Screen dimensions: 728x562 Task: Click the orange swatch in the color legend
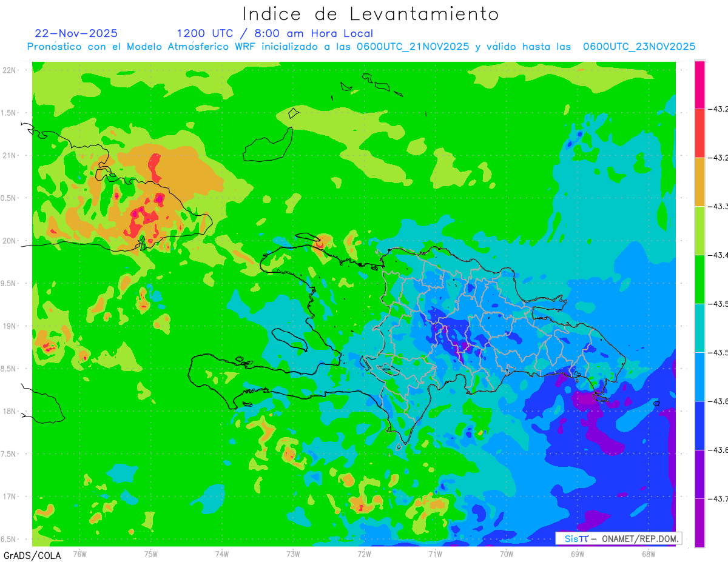point(699,182)
